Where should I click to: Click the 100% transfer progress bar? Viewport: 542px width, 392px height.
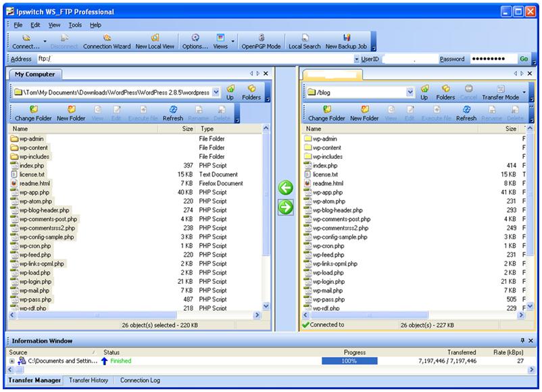click(x=349, y=361)
